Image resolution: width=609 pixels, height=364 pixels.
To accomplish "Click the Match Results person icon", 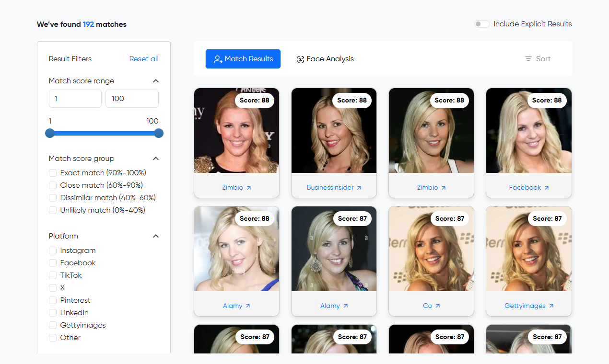I will (218, 59).
